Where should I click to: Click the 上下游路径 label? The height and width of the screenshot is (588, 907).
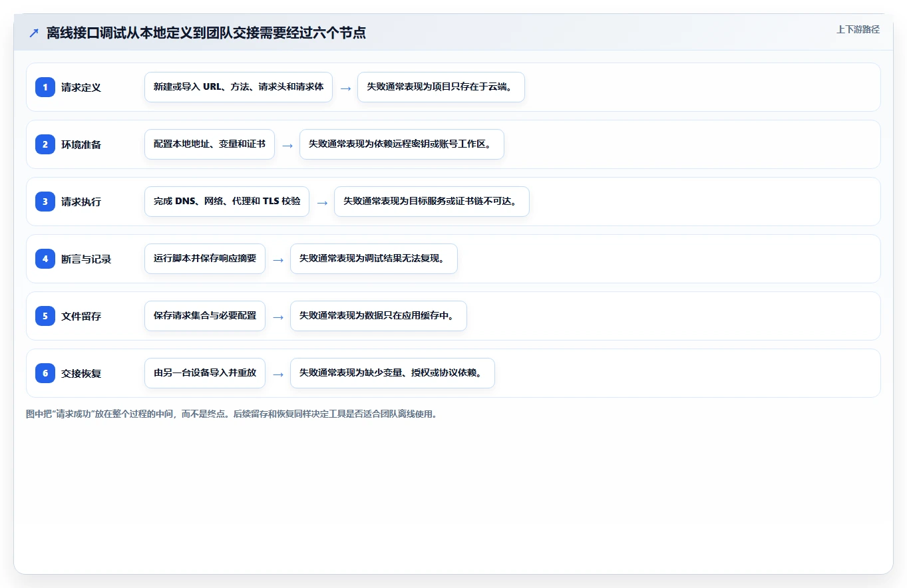tap(858, 29)
